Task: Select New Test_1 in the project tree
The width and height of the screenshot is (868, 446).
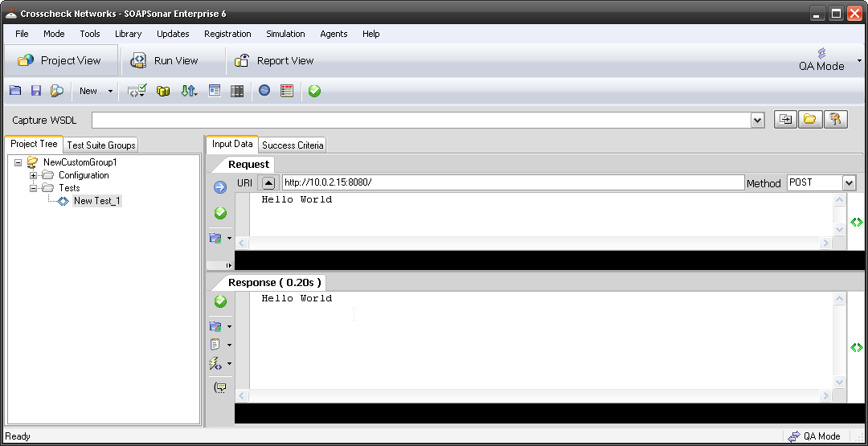Action: click(97, 201)
